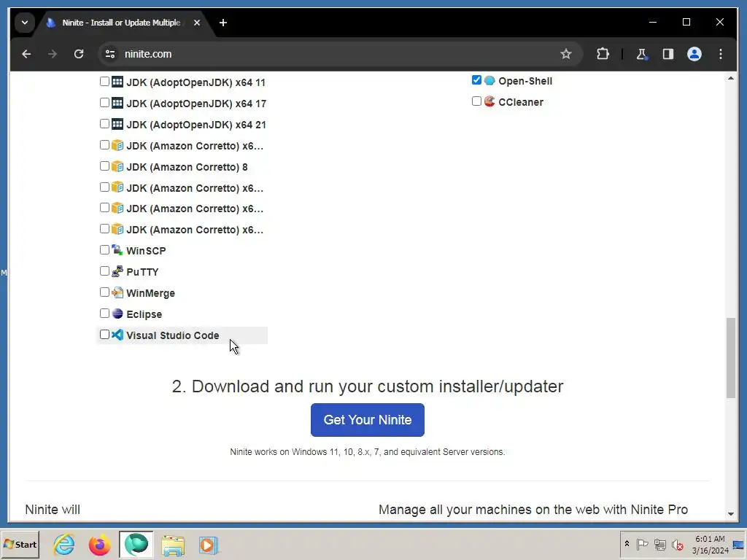Screen dimensions: 747x560
Task: Select JDK AdoptOpenJDK x64 21 checkbox
Action: (104, 123)
